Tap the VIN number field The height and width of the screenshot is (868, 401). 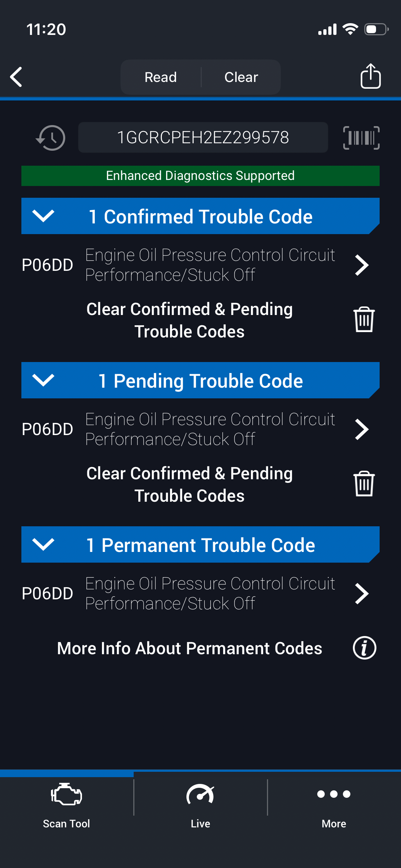tap(203, 138)
